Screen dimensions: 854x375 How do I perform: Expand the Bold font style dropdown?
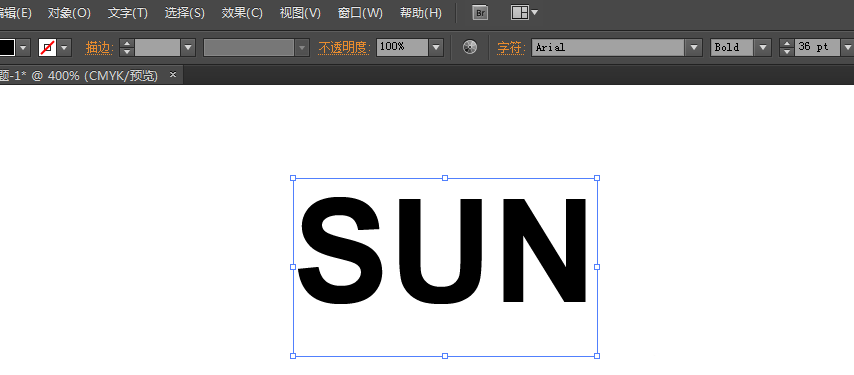763,48
